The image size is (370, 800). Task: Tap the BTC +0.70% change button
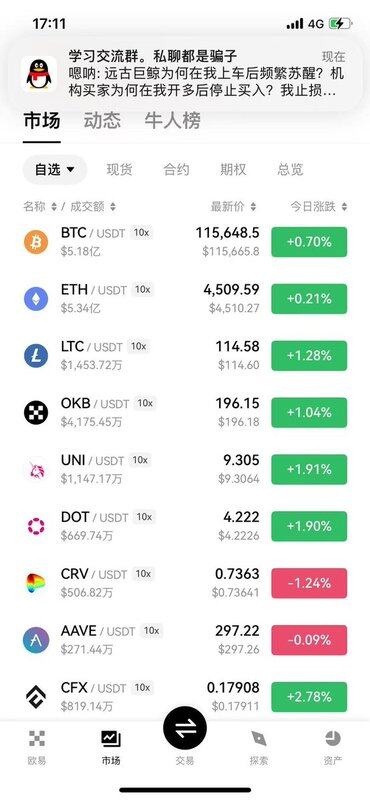click(x=309, y=242)
